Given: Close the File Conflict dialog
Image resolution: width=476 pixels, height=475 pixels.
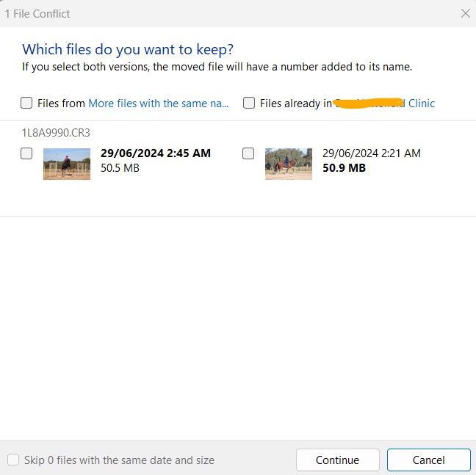Looking at the screenshot, I should pos(465,13).
